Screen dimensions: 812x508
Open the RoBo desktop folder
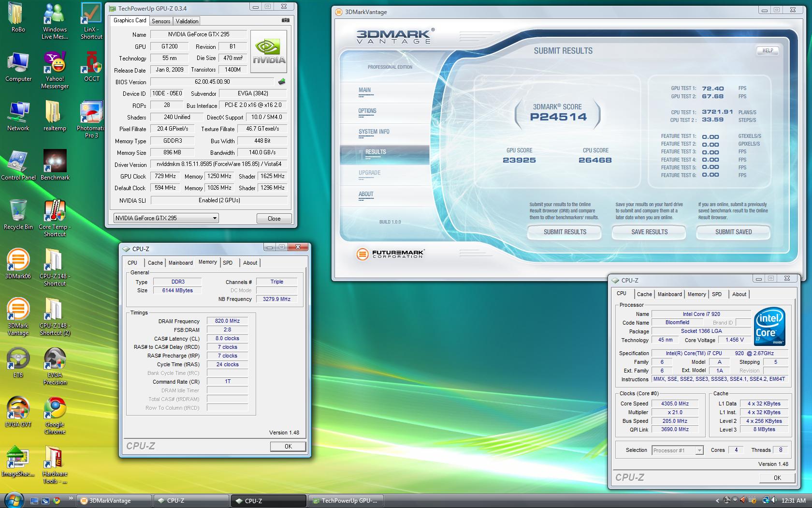point(18,17)
